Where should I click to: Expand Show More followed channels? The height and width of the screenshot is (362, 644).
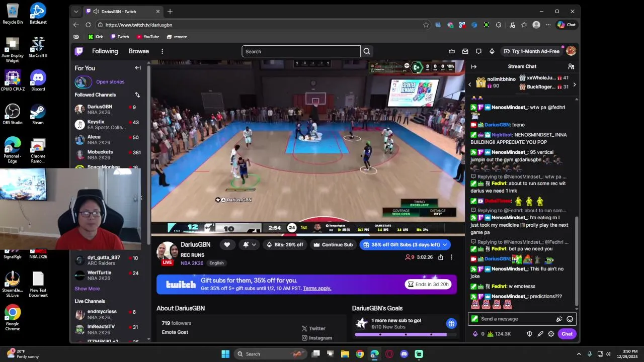click(x=87, y=289)
